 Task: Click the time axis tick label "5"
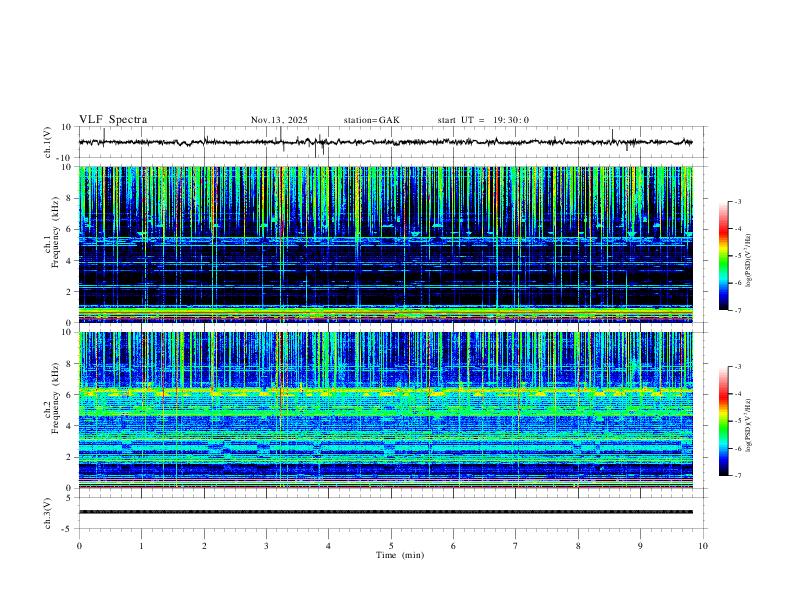point(391,546)
